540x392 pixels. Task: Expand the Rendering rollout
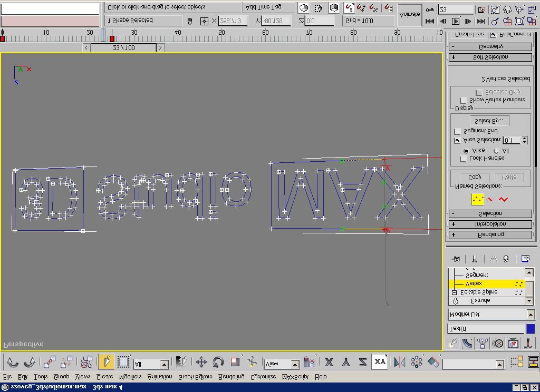(490, 234)
